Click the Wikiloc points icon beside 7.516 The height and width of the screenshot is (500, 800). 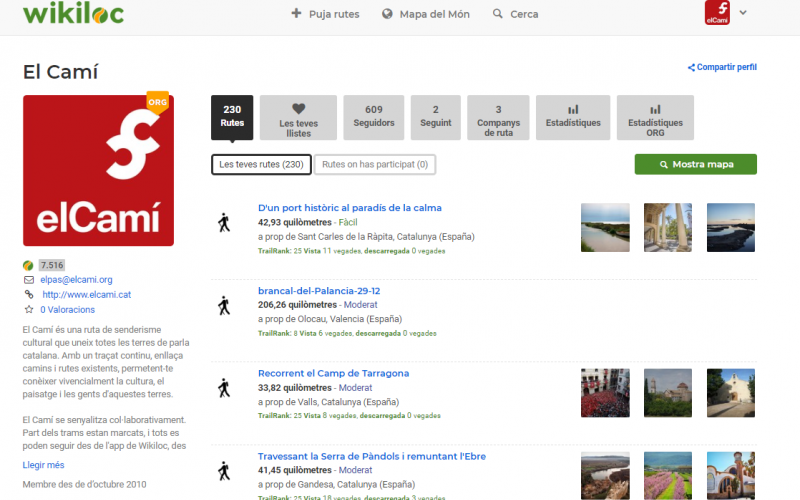[28, 265]
